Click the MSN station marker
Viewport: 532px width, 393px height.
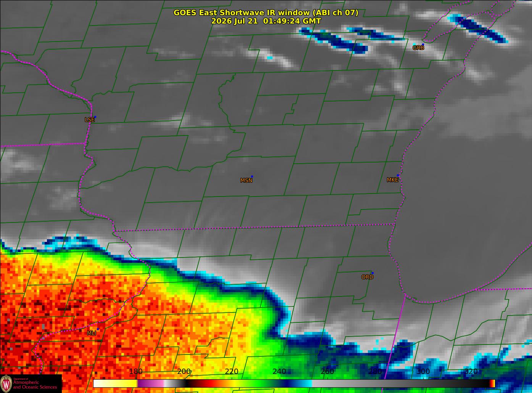252,177
